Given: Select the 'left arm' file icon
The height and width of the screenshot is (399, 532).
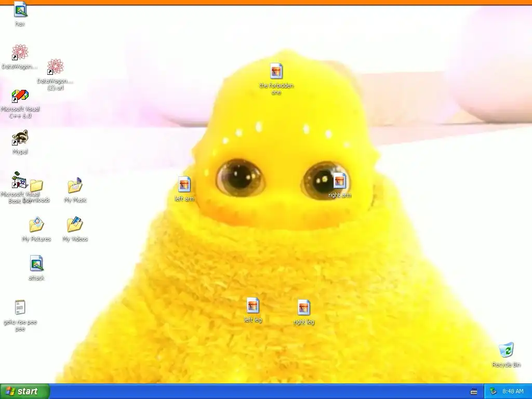Looking at the screenshot, I should (184, 184).
